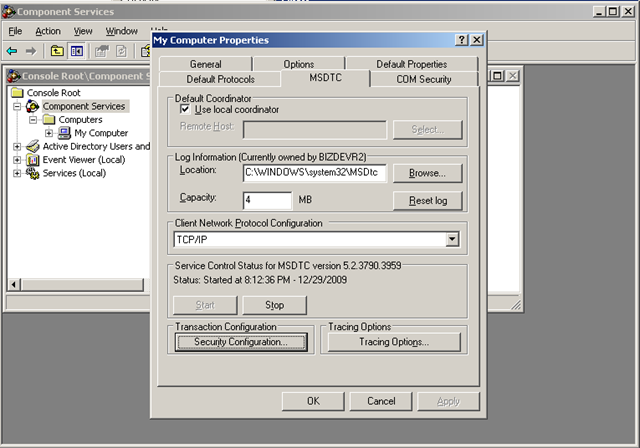Image resolution: width=640 pixels, height=448 pixels.
Task: Click the Up one level folder icon
Action: point(57,51)
